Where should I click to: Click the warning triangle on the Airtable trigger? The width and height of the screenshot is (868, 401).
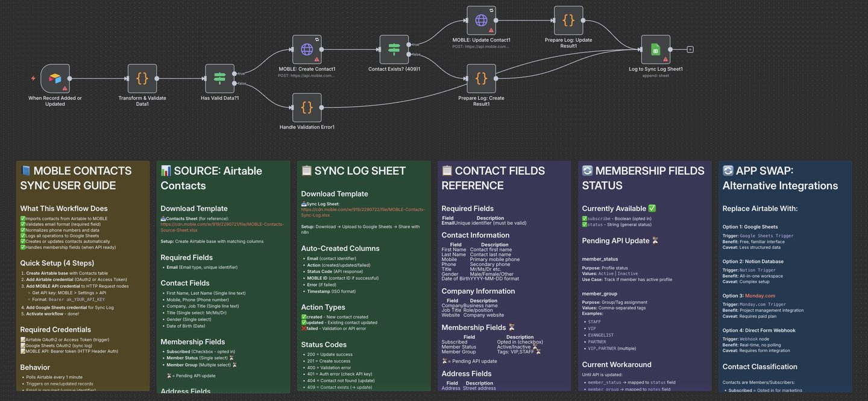click(x=64, y=88)
